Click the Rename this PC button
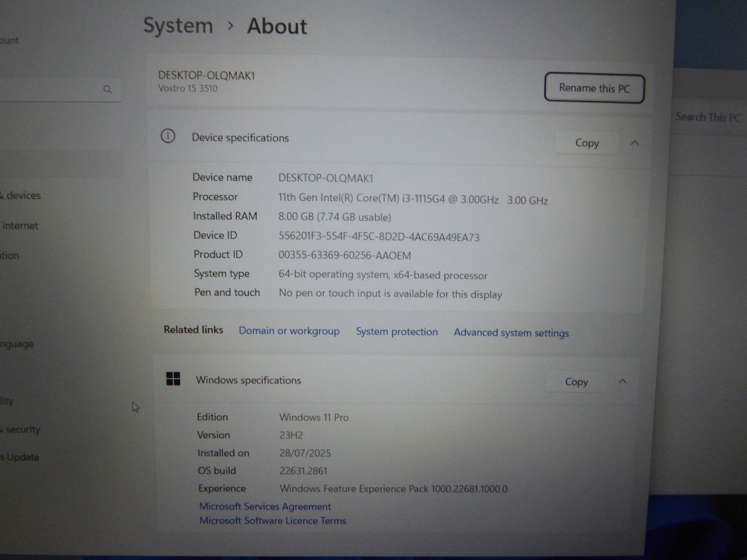 point(594,88)
